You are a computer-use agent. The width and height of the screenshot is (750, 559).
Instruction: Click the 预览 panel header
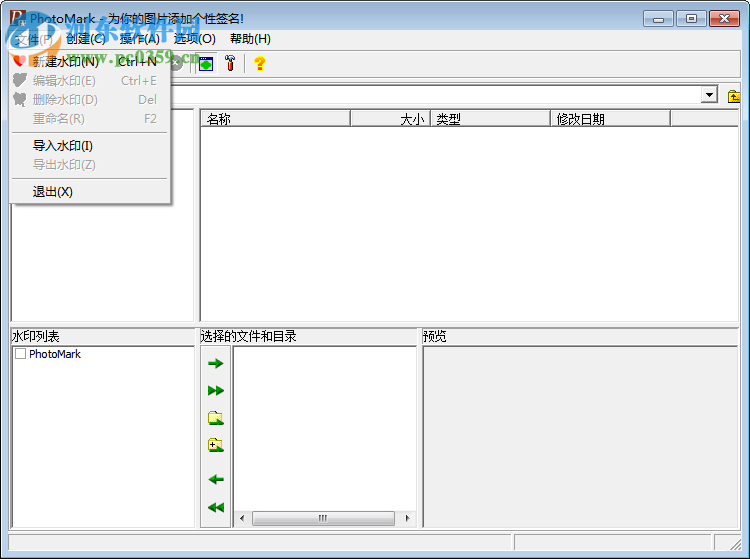coord(580,337)
